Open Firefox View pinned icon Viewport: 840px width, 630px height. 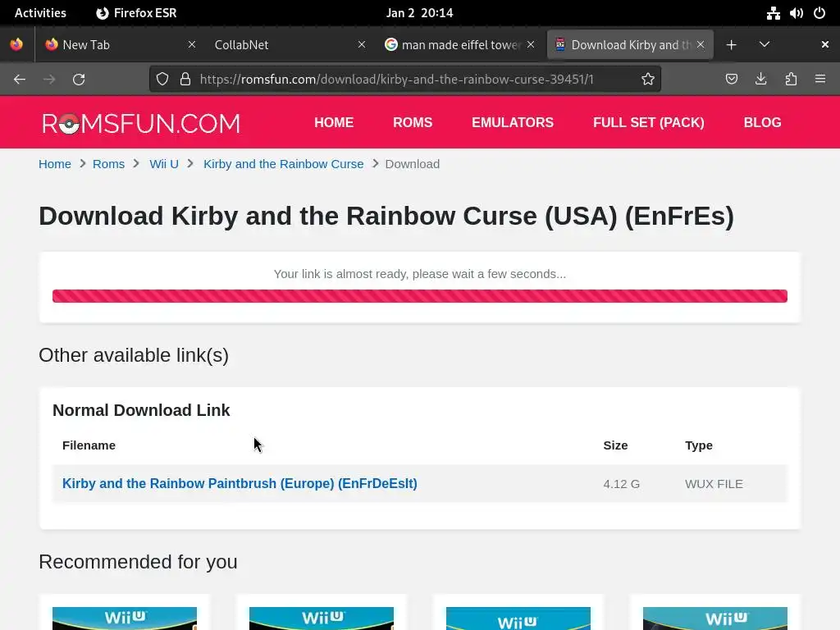(x=16, y=44)
